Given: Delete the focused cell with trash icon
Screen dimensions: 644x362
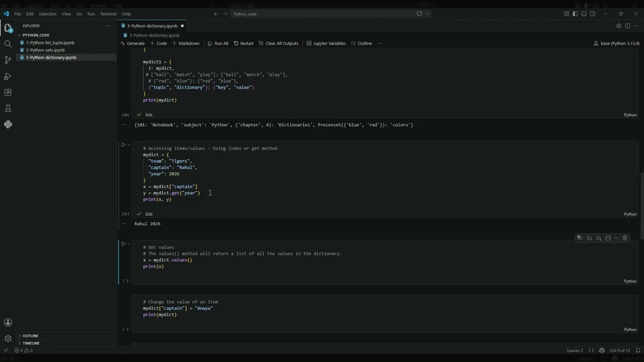Looking at the screenshot, I should (x=625, y=238).
